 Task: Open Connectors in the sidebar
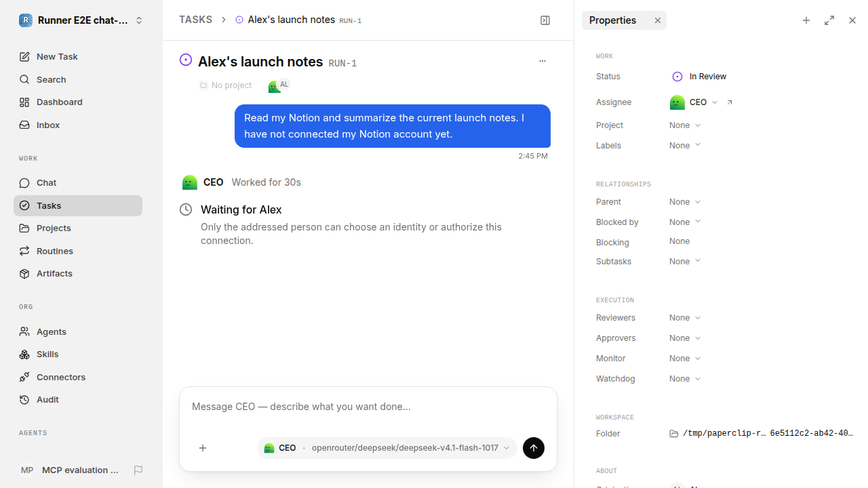pos(78,377)
